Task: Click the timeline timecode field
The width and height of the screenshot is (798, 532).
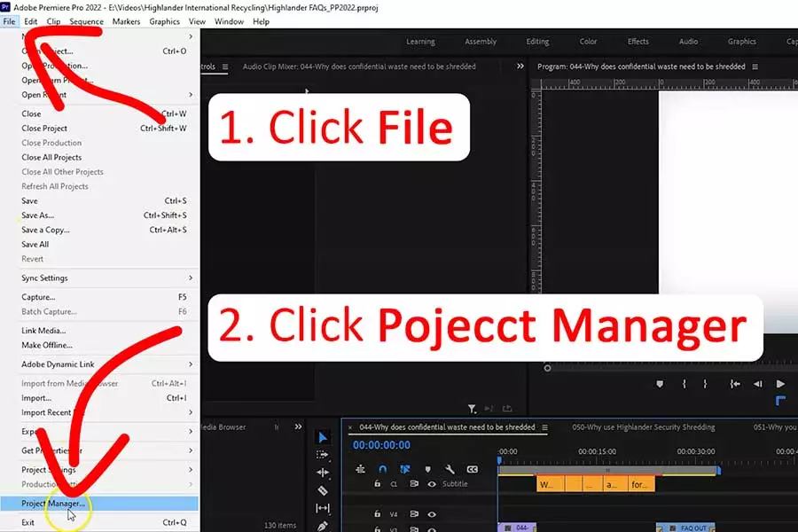Action: coord(381,445)
